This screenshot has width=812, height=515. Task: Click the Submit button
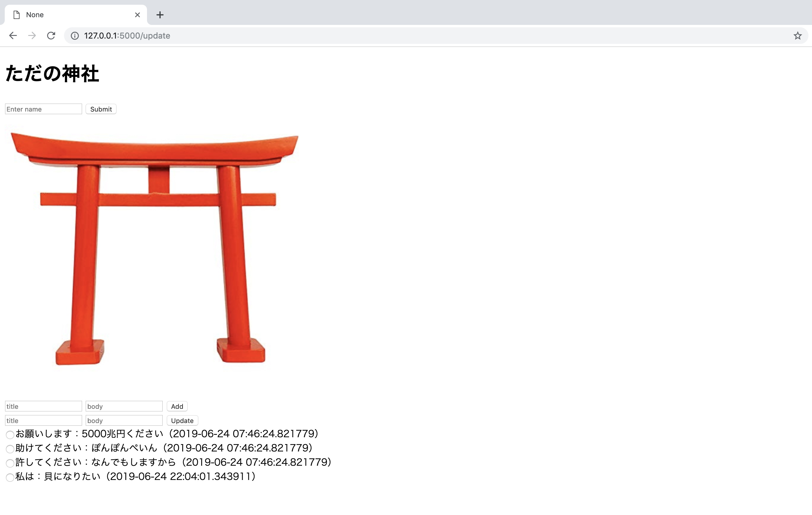coord(101,109)
